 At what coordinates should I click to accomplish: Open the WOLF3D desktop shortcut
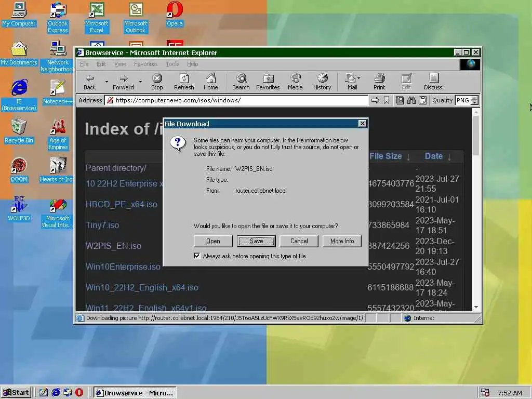[19, 209]
